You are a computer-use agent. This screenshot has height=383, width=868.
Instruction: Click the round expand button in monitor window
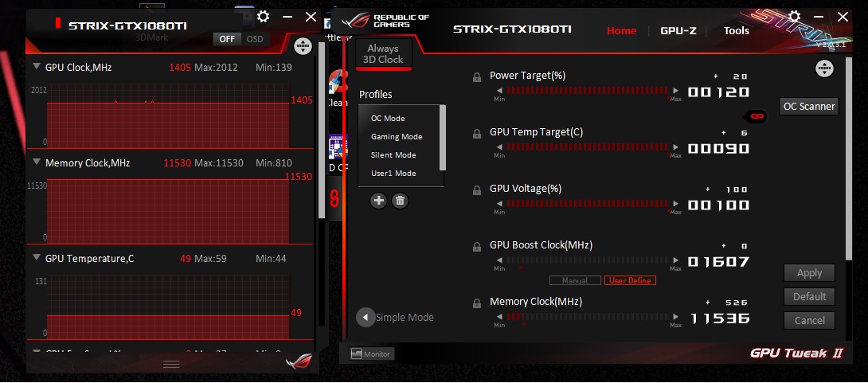[303, 46]
